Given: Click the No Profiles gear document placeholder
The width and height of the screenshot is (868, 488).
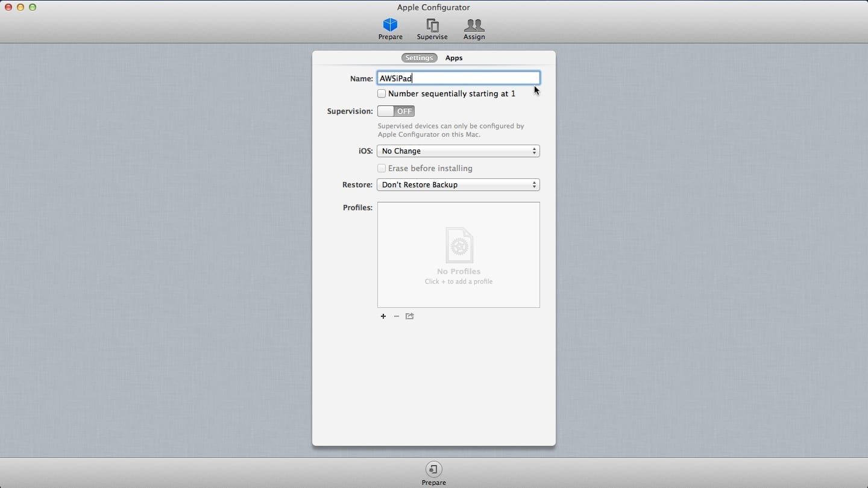Looking at the screenshot, I should (x=459, y=245).
